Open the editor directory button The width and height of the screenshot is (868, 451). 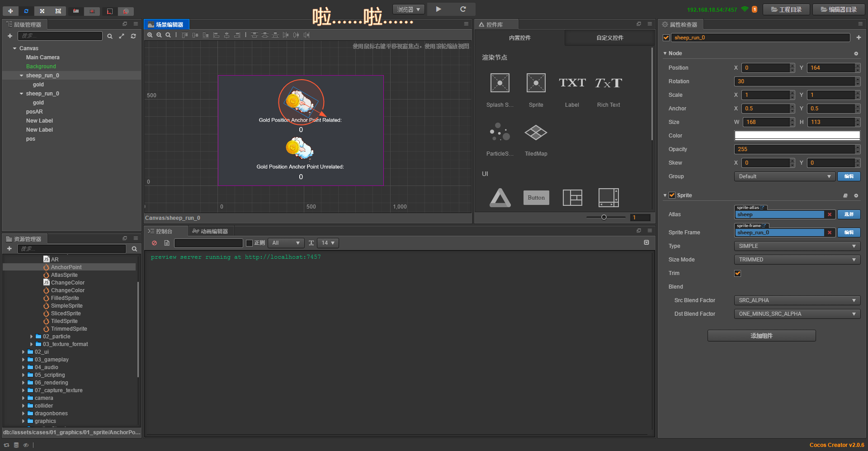point(839,9)
